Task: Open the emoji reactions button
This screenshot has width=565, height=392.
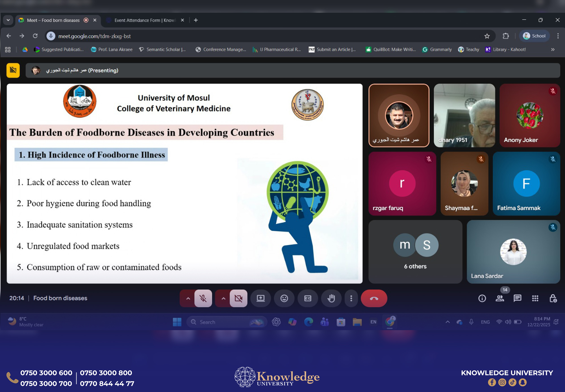Action: pyautogui.click(x=284, y=298)
